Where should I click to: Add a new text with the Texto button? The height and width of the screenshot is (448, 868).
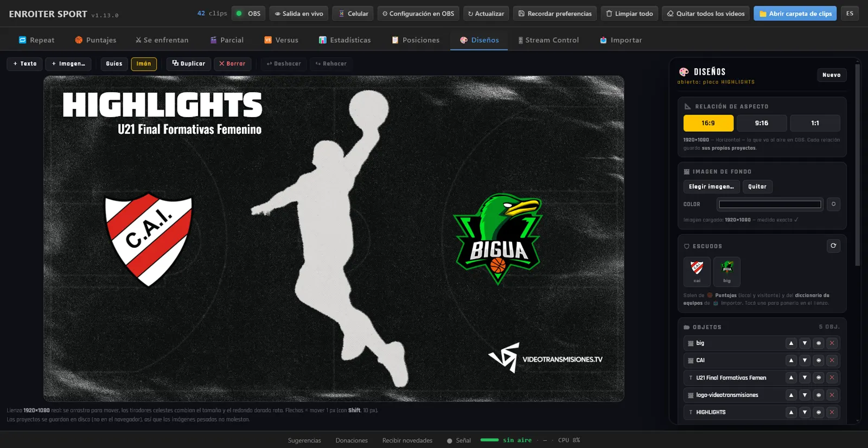(x=24, y=64)
